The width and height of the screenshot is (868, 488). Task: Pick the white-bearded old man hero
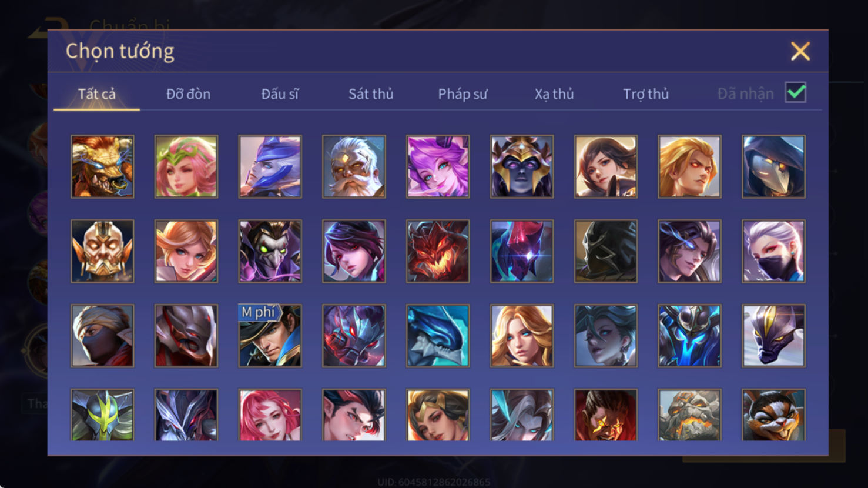354,166
